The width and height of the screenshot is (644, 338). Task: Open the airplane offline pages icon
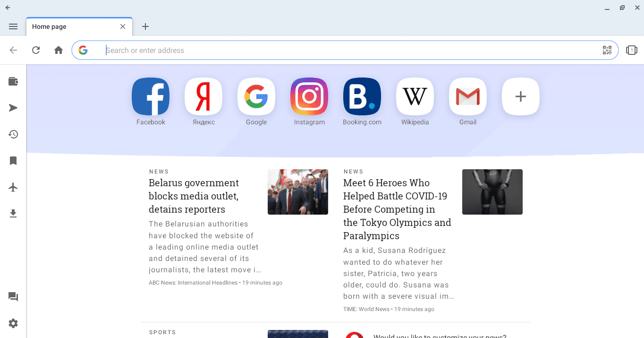[13, 187]
